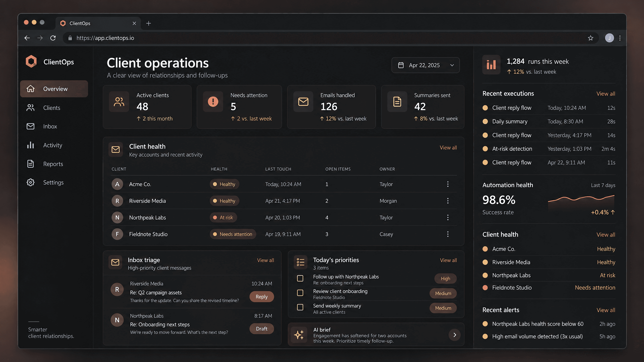Bookmark page with the star icon
Image resolution: width=644 pixels, height=362 pixels.
click(x=590, y=38)
